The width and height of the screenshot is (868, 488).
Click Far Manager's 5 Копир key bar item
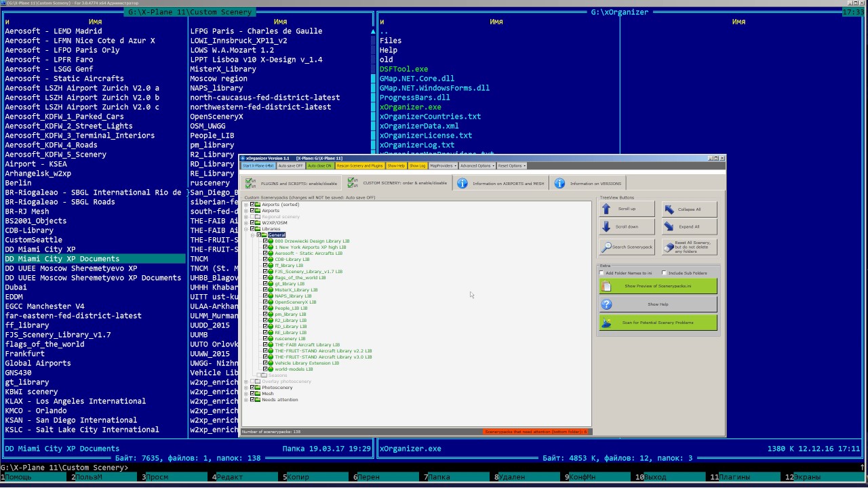pyautogui.click(x=315, y=477)
